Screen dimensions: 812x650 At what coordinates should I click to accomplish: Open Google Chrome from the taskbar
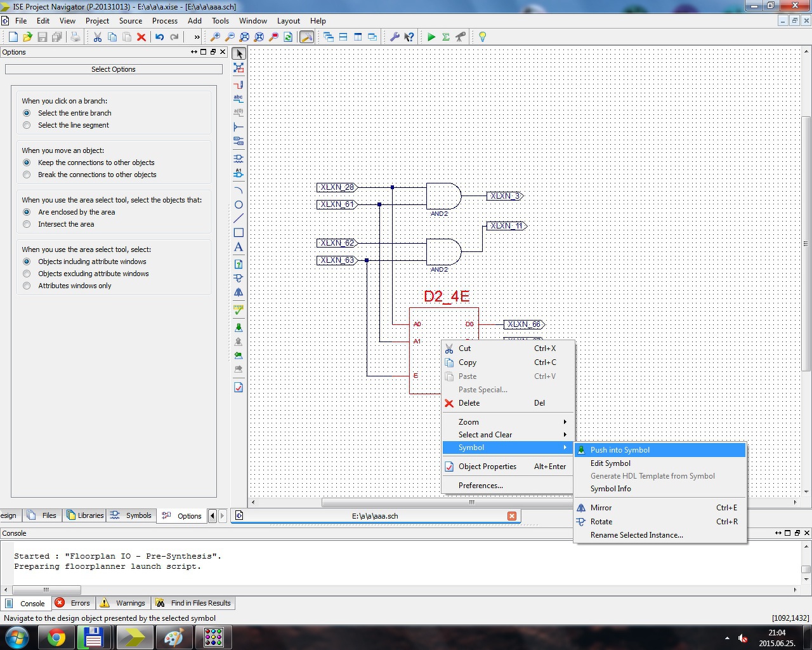click(56, 637)
